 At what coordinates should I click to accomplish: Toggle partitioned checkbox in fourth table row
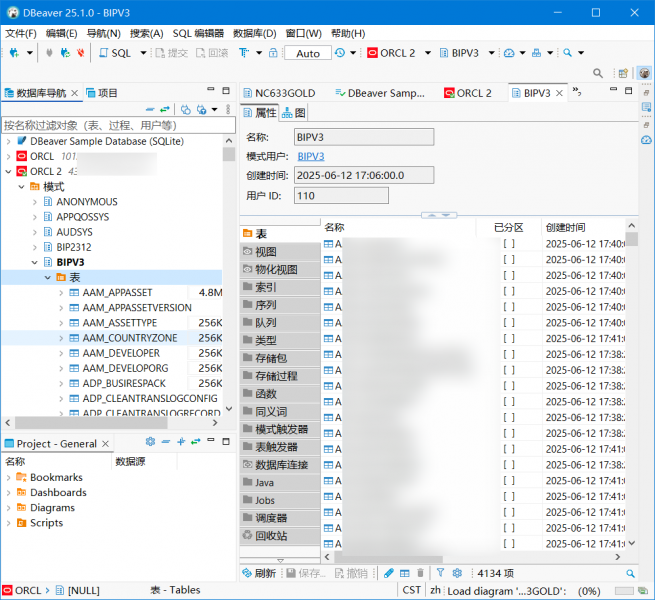click(509, 291)
